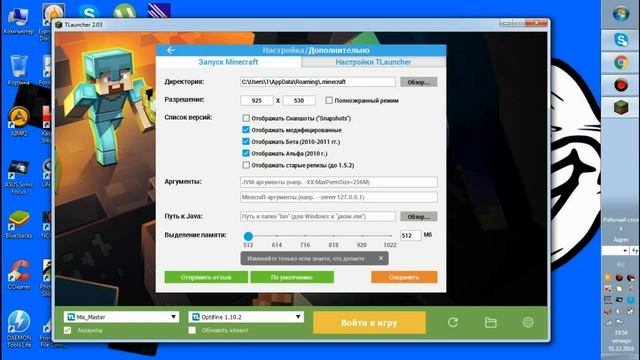Viewport: 640px width, 360px height.
Task: Click the Minecraft arguments field
Action: (339, 197)
